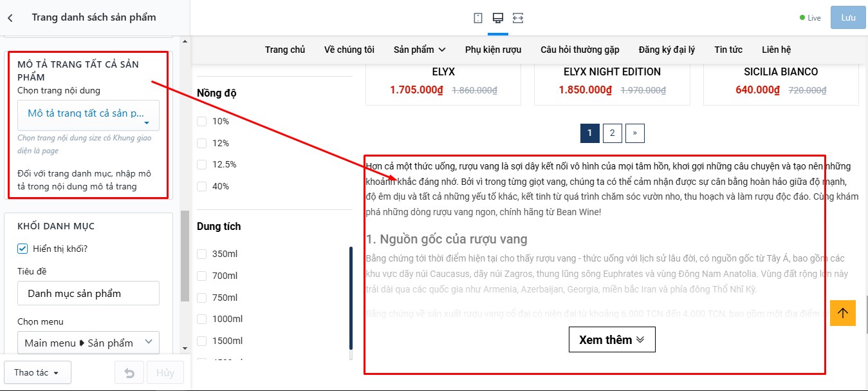The width and height of the screenshot is (868, 391).
Task: Click the Dung tích filter heading
Action: click(x=219, y=226)
